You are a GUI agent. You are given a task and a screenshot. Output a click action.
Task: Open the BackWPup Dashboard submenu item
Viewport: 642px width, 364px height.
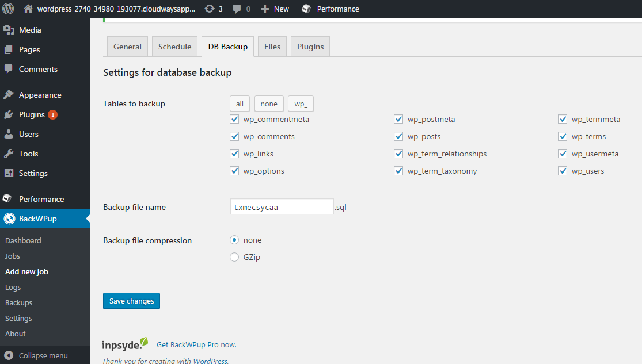[x=23, y=240]
